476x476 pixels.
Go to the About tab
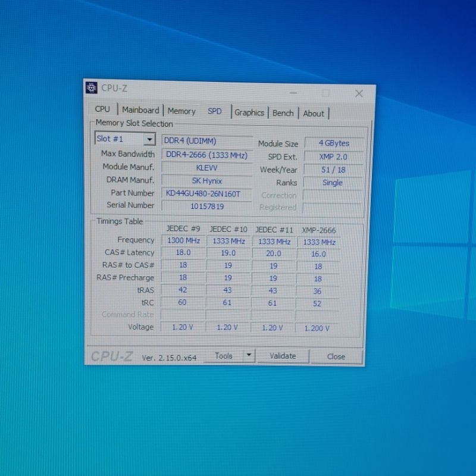click(x=314, y=114)
